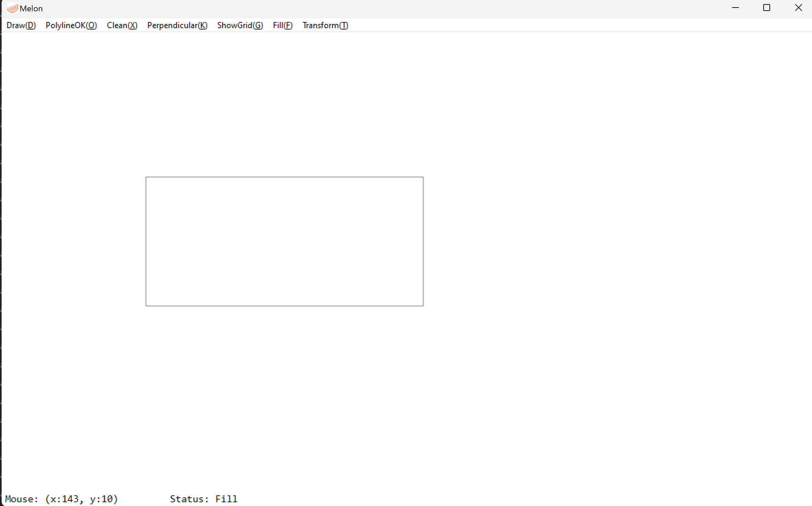Click the Melon title text

pyautogui.click(x=31, y=9)
